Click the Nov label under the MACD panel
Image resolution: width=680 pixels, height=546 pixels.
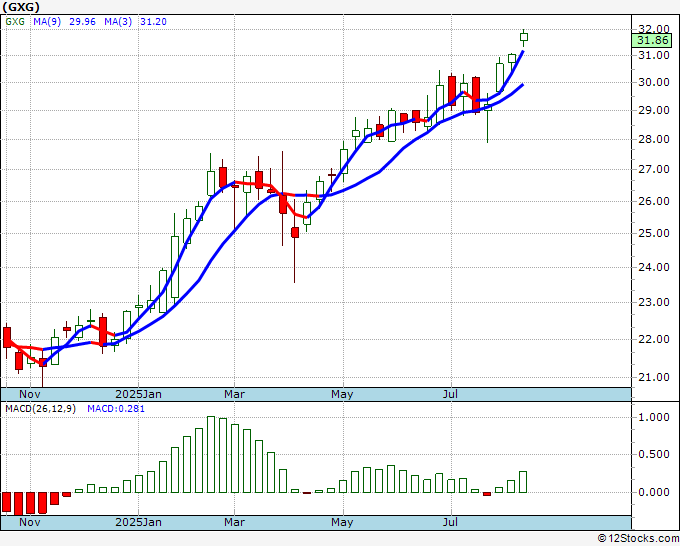(x=30, y=522)
